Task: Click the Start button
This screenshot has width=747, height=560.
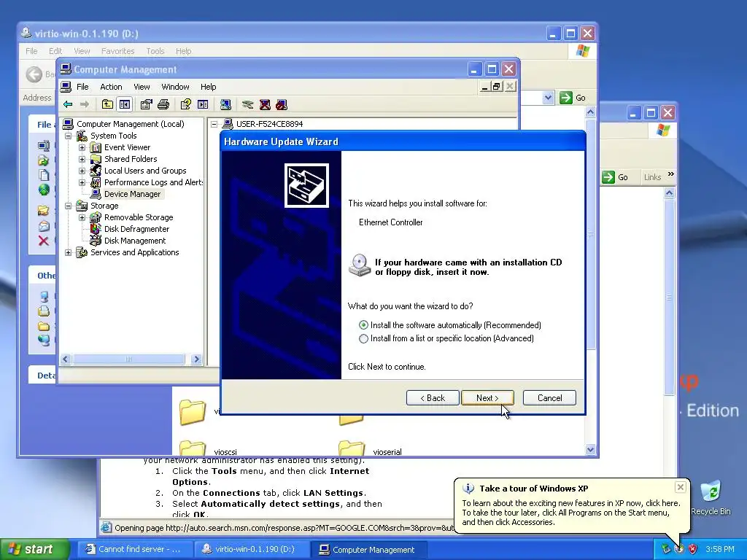Action: pos(34,549)
